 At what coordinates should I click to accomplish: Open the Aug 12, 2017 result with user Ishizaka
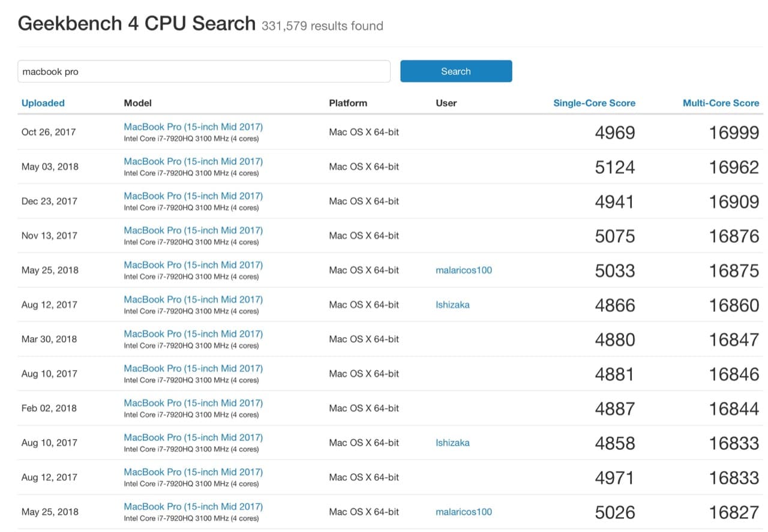tap(193, 299)
